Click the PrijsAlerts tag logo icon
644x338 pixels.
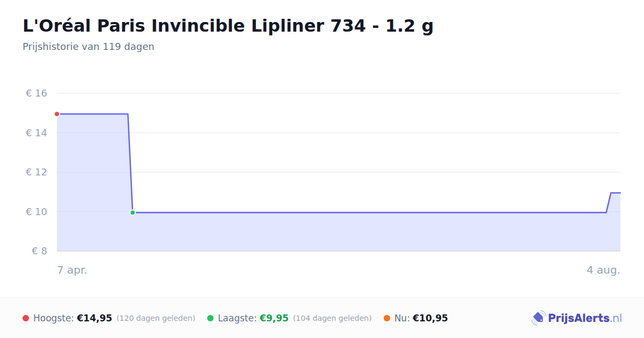(x=538, y=318)
